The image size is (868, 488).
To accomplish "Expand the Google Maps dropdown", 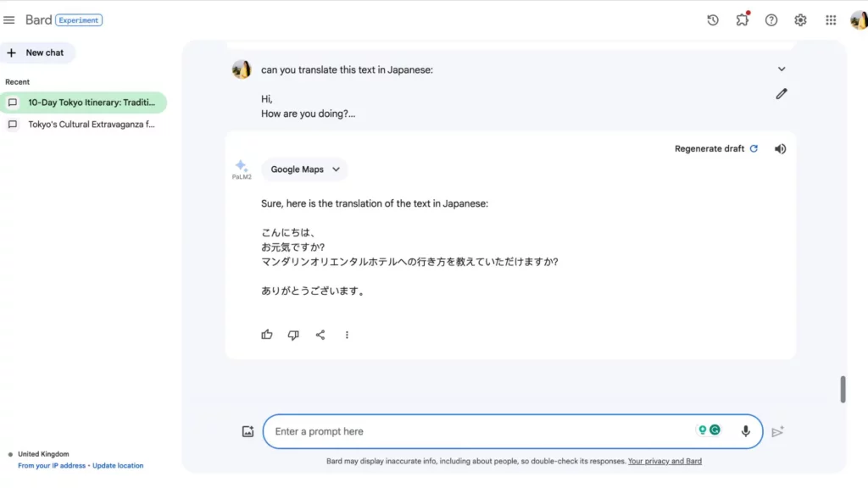I will tap(305, 169).
